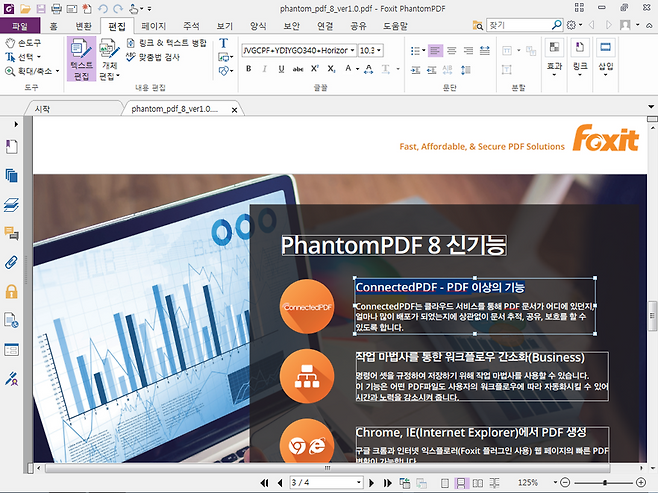Print the document using printer icon

tap(56, 8)
